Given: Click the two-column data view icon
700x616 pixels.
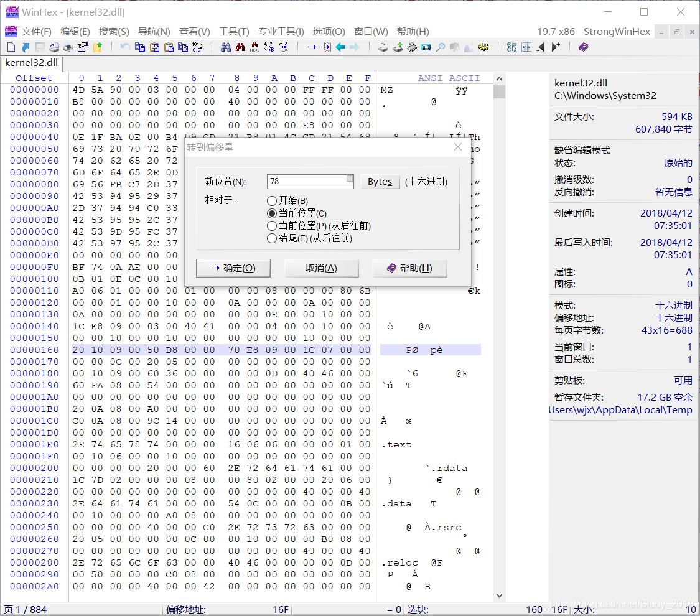Looking at the screenshot, I should (526, 47).
